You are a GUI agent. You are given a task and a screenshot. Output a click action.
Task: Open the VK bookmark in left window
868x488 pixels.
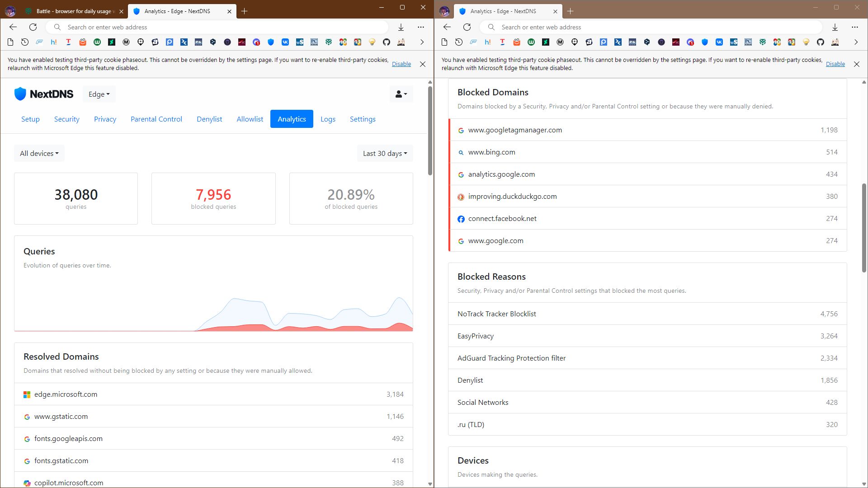[x=285, y=42]
